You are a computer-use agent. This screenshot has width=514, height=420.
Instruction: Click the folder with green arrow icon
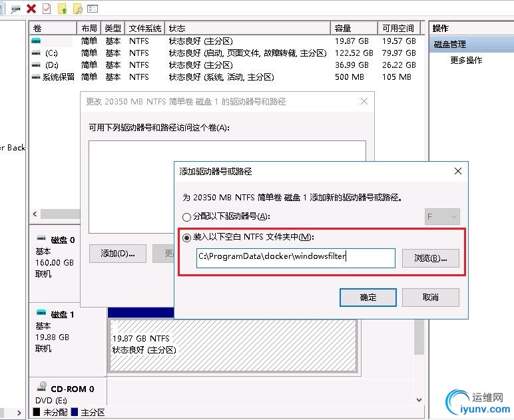tap(63, 9)
